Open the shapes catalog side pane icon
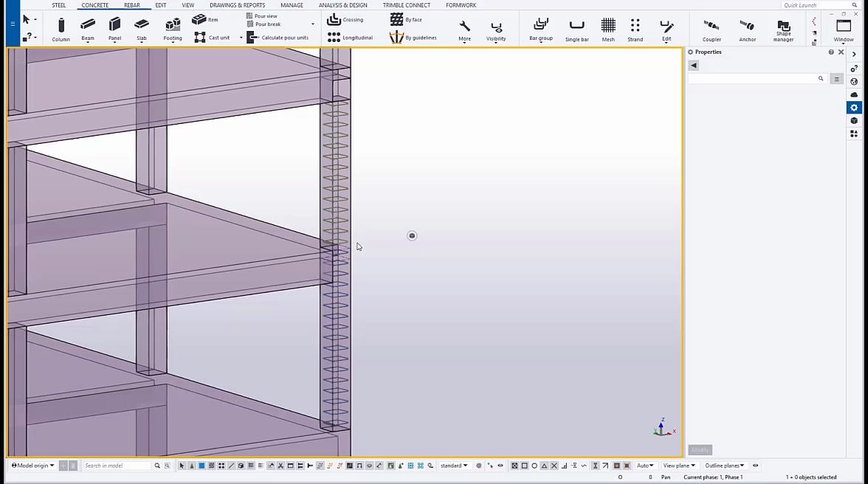Viewport: 868px width, 484px height. tap(854, 134)
